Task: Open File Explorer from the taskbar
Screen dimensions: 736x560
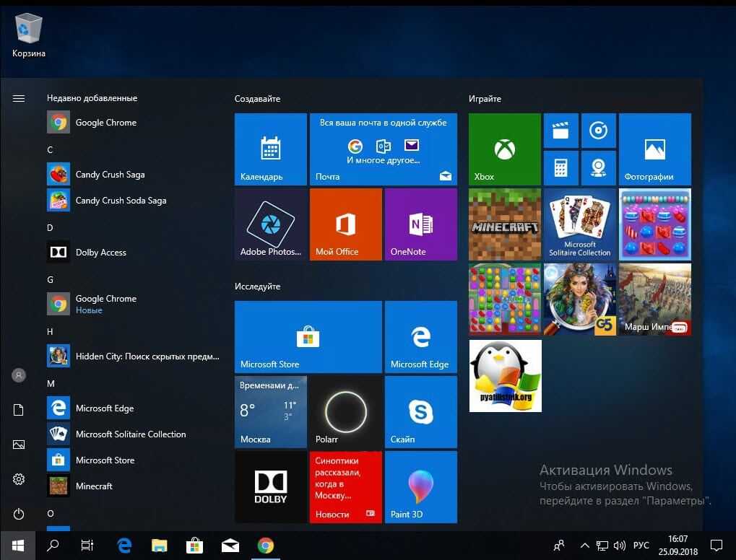Action: (x=159, y=546)
